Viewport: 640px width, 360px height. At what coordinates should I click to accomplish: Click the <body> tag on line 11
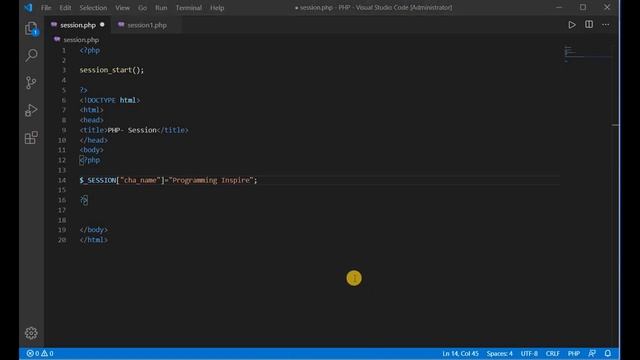(91, 150)
